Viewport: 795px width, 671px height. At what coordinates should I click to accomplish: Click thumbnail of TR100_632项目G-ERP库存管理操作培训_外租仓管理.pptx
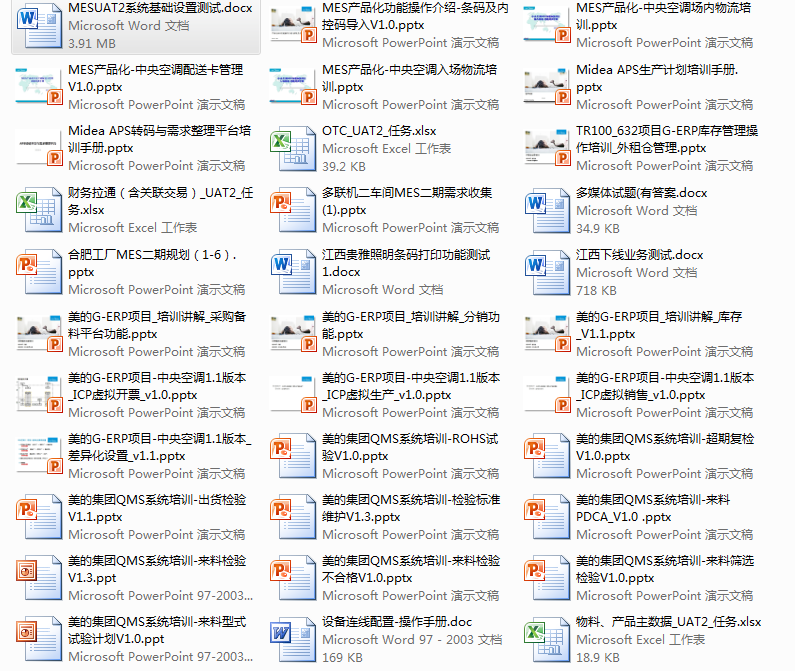(547, 148)
